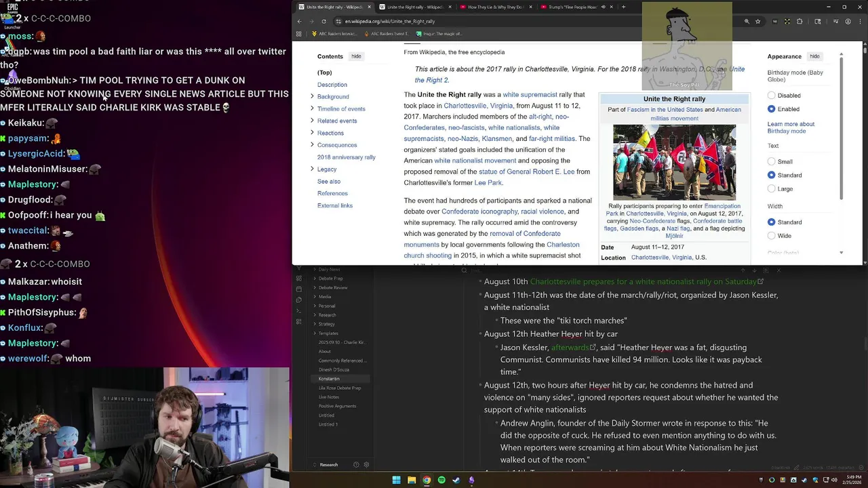
Task: Select Standard text size
Action: coord(771,175)
